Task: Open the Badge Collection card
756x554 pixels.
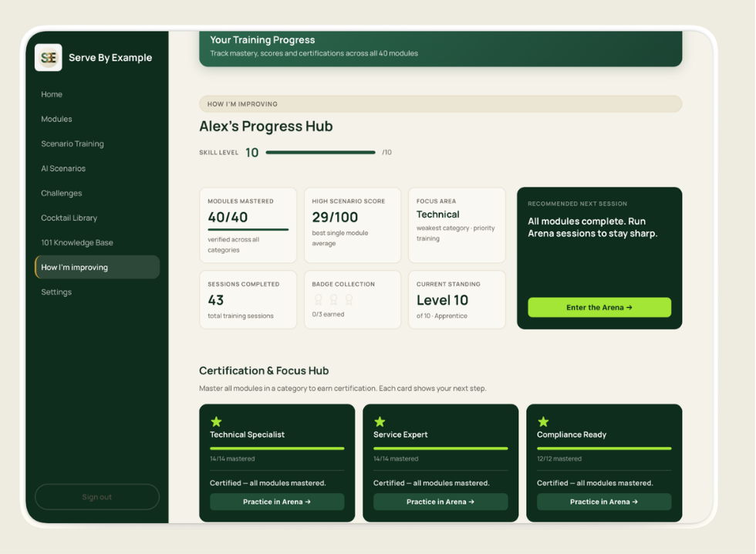Action: 353,299
